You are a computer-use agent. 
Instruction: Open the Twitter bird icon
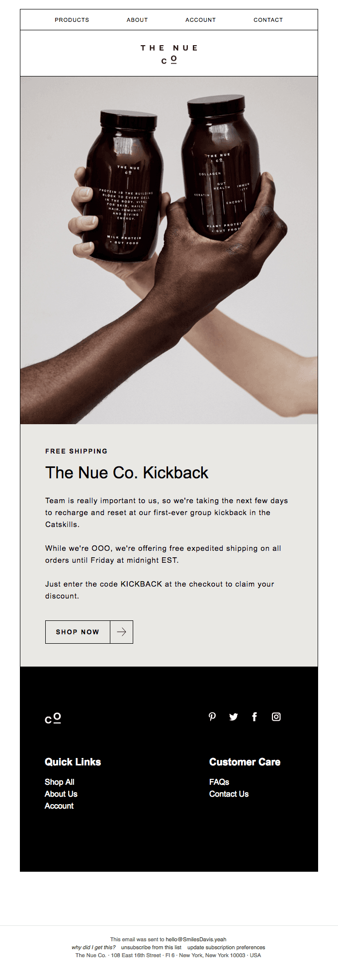(x=234, y=716)
